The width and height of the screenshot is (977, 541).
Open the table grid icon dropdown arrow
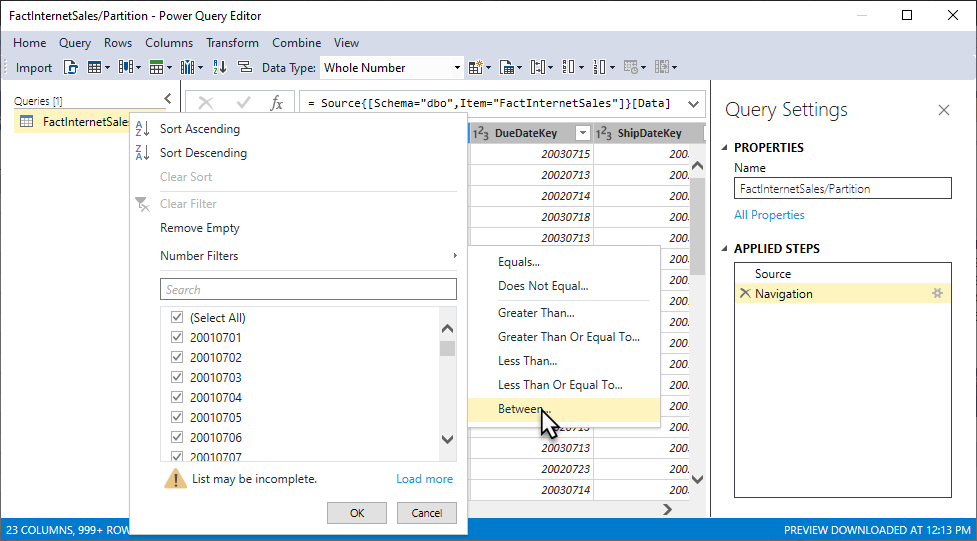click(x=108, y=68)
